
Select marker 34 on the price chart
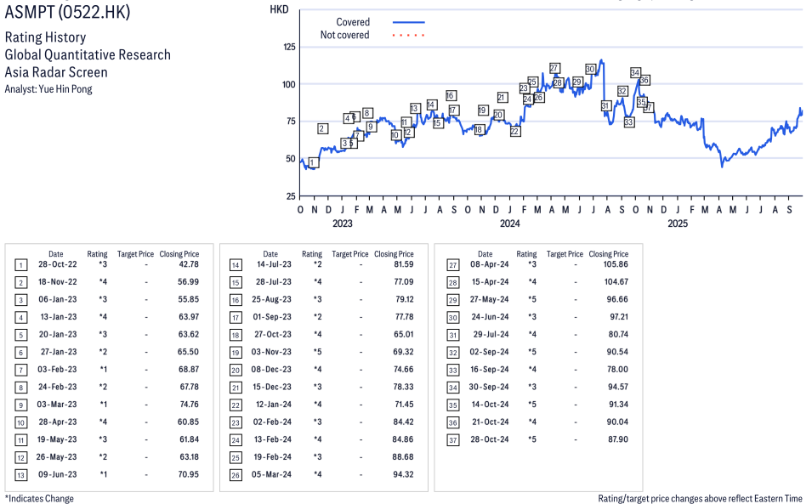(635, 72)
